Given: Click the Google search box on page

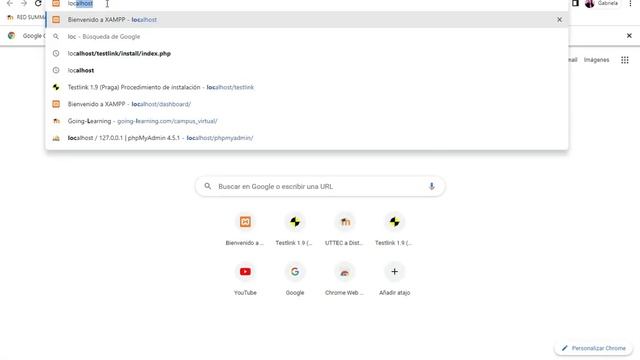Looking at the screenshot, I should coord(320,186).
